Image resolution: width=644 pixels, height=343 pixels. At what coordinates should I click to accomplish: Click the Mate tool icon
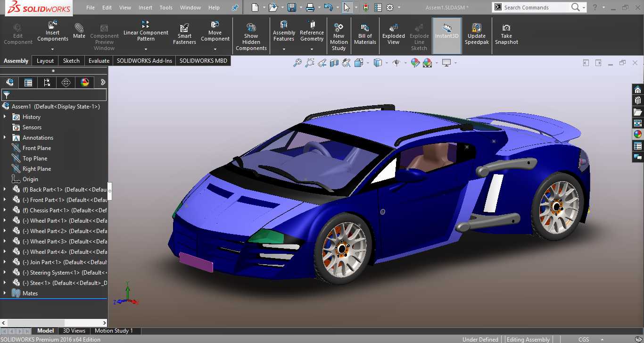click(79, 27)
